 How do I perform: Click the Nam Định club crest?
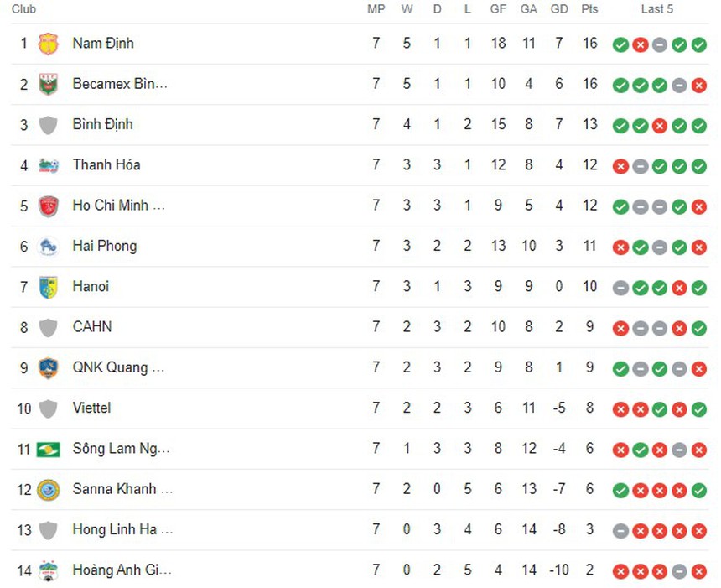pyautogui.click(x=48, y=44)
